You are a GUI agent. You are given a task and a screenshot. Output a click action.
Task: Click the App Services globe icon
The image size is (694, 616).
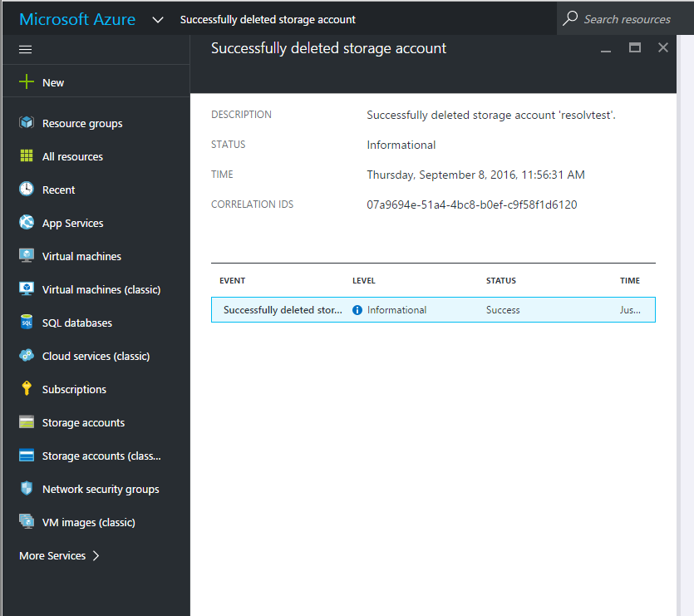(27, 222)
